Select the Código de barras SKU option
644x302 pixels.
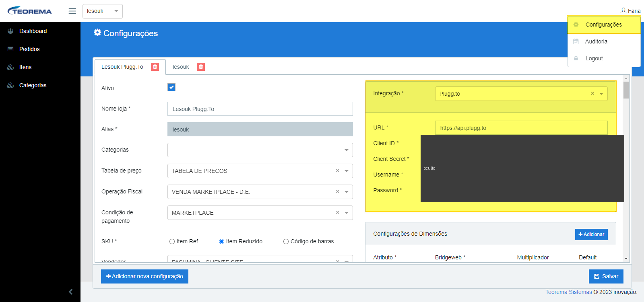point(286,241)
